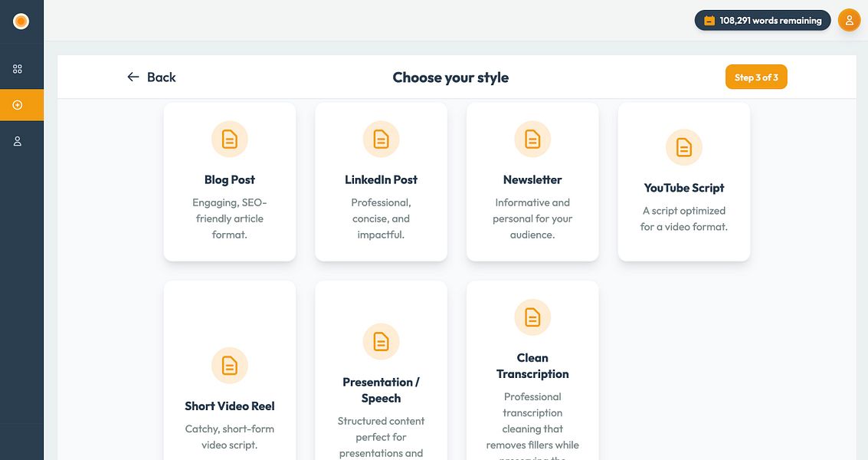Click the Step 3 of 3 badge

(756, 77)
